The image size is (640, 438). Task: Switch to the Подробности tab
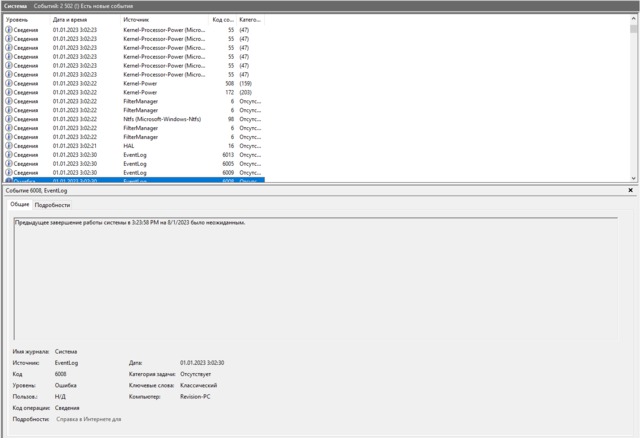52,204
